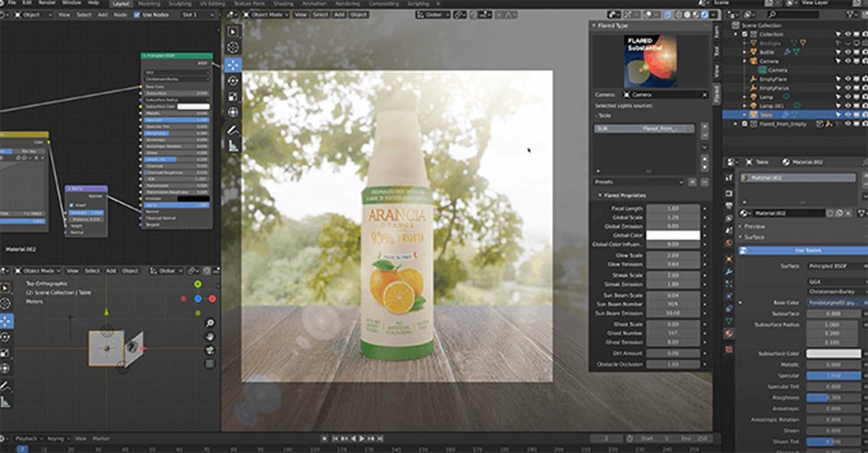Switch to the Modeling workspace tab
This screenshot has width=868, height=453.
[x=149, y=3]
